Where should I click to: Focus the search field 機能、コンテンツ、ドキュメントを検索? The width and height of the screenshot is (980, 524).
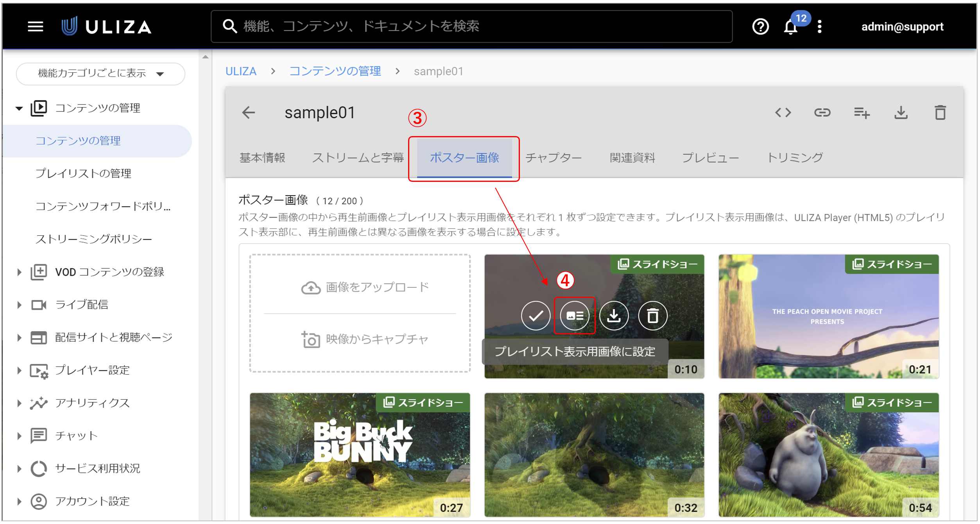pos(471,27)
